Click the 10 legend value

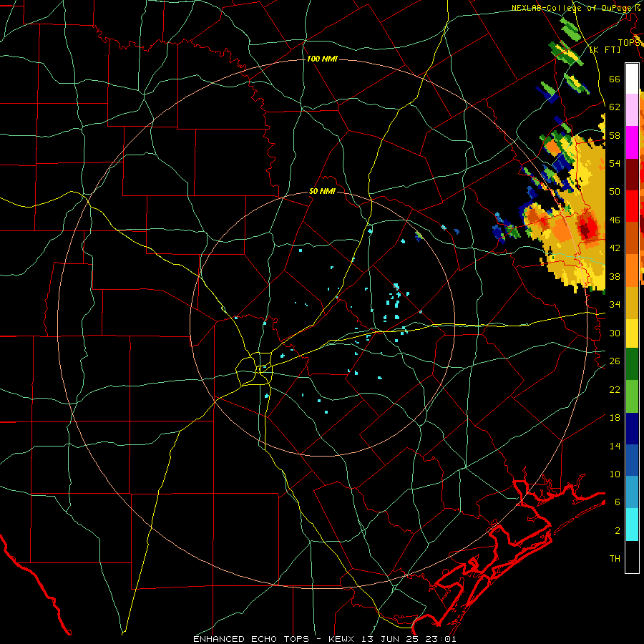click(x=615, y=474)
